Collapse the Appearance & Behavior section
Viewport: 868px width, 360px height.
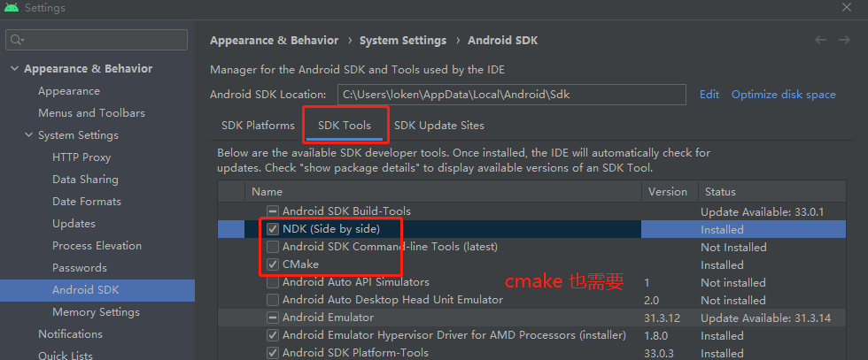[x=12, y=69]
